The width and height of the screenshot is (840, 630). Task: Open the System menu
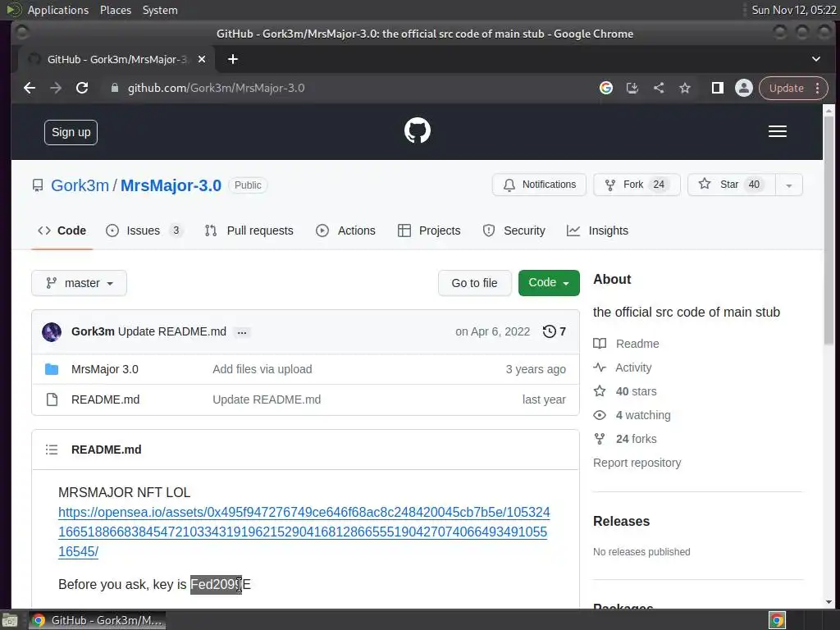click(160, 10)
